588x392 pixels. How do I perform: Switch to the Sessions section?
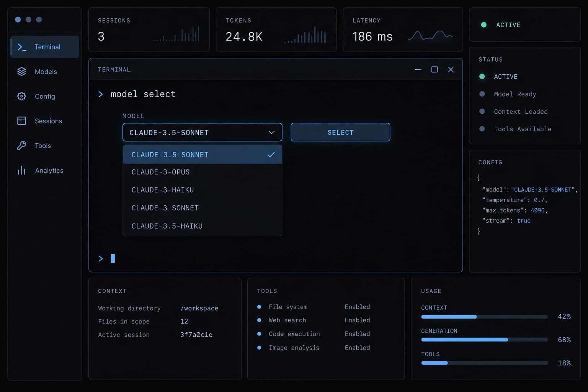pos(45,121)
